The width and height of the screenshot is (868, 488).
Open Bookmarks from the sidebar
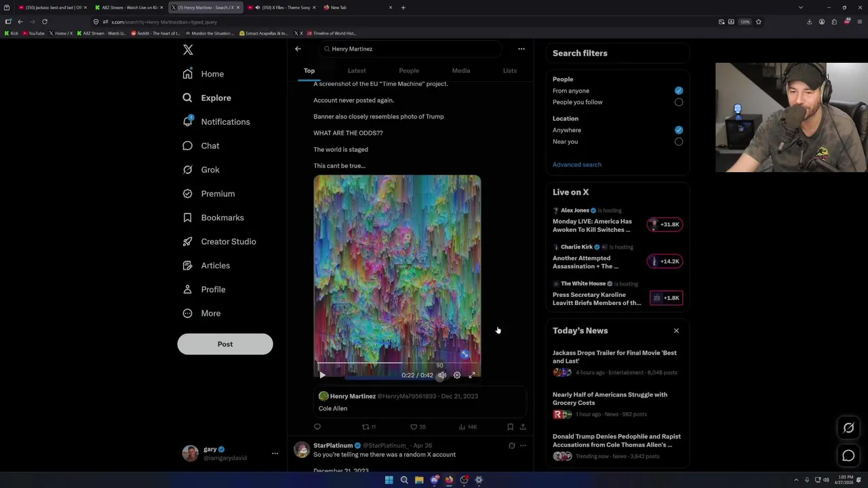tap(214, 218)
